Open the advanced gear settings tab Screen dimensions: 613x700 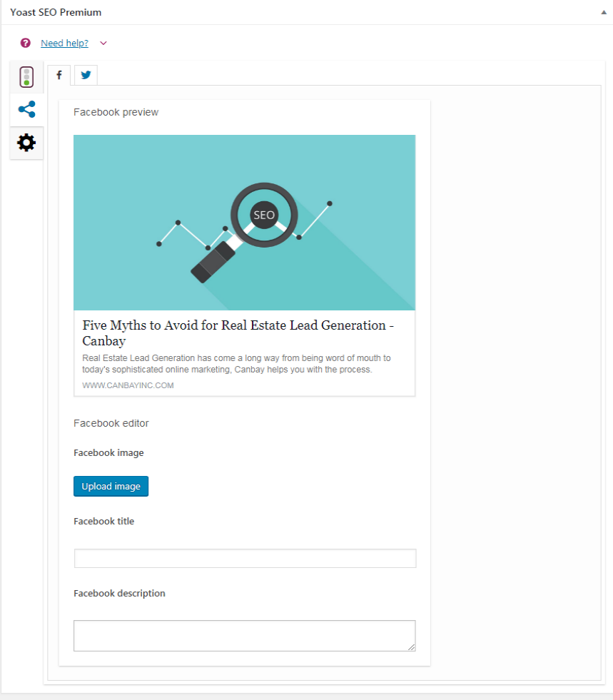coord(27,143)
